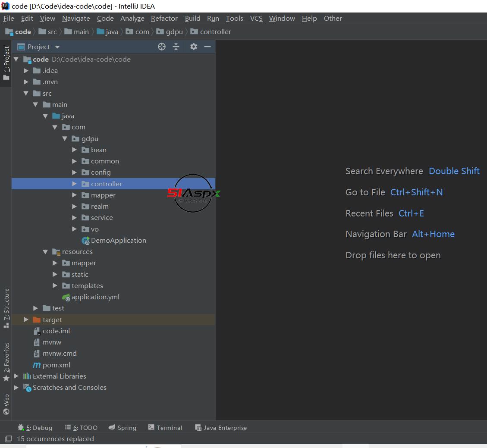Open the Refactor menu

[x=164, y=18]
